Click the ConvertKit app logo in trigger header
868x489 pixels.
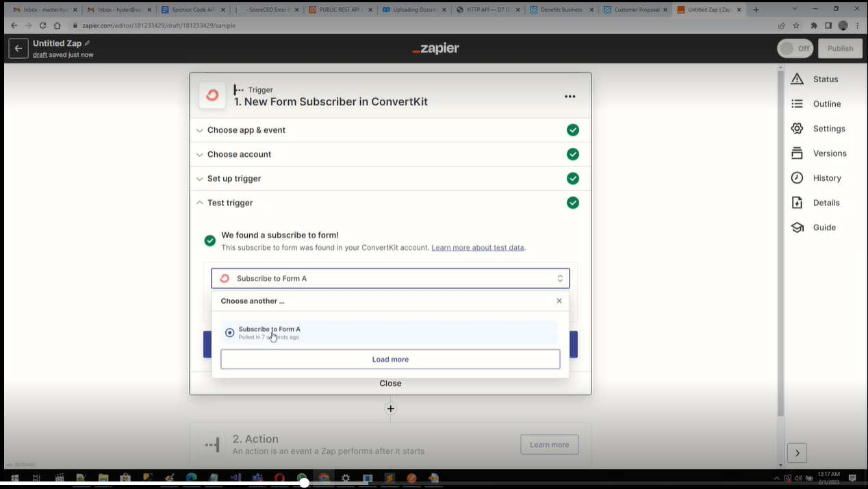coord(212,95)
